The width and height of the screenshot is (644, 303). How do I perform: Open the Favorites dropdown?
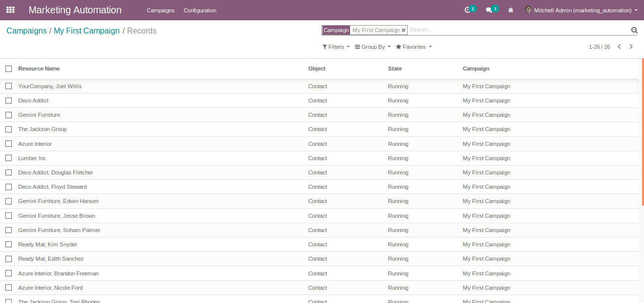tap(414, 47)
